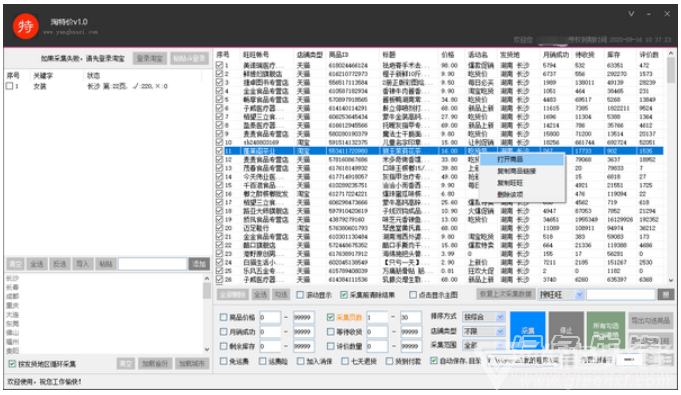Click the blue 采集 start button

pyautogui.click(x=527, y=331)
